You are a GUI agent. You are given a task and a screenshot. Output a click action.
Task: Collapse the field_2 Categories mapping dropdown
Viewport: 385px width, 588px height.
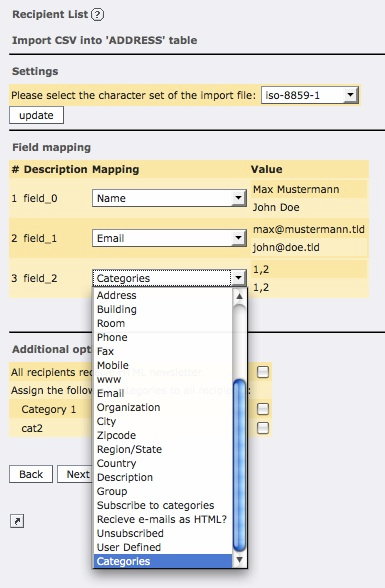tap(169, 278)
